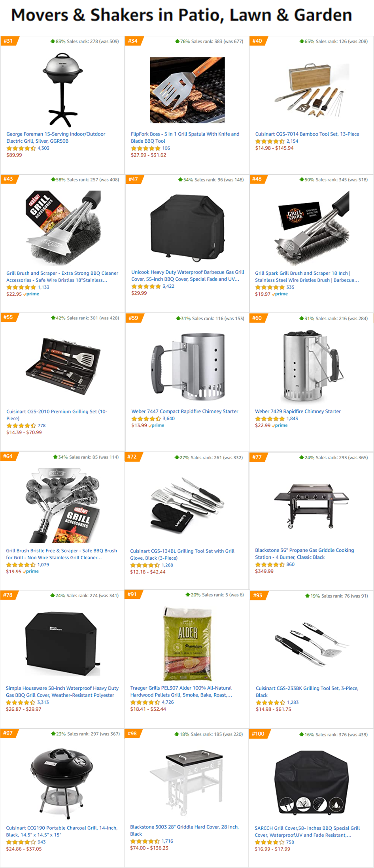Click the Grill Spark brush product image
The width and height of the screenshot is (374, 868).
click(312, 227)
